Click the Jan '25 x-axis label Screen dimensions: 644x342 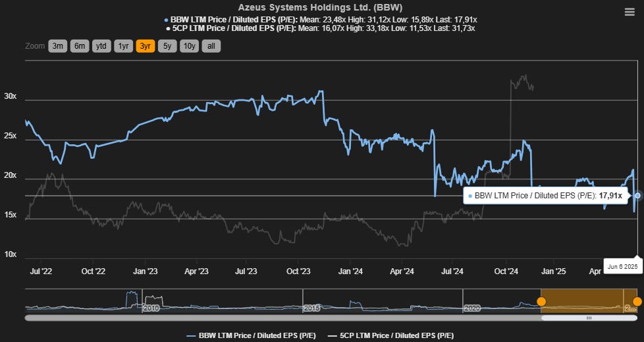(x=553, y=271)
